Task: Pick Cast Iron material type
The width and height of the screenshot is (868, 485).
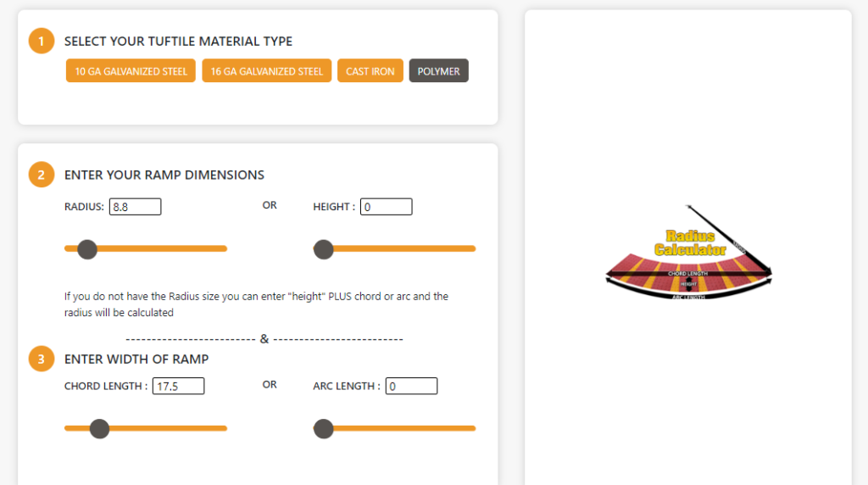Action: tap(370, 71)
